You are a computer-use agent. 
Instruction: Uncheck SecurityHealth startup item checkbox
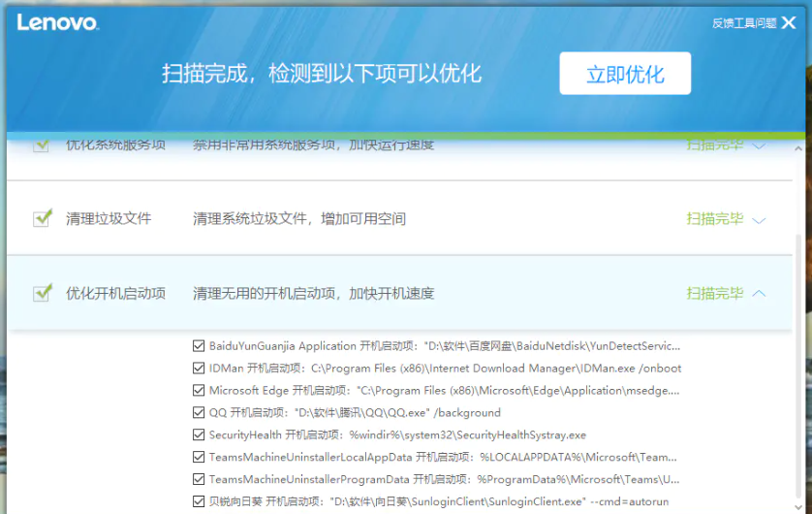(x=199, y=434)
